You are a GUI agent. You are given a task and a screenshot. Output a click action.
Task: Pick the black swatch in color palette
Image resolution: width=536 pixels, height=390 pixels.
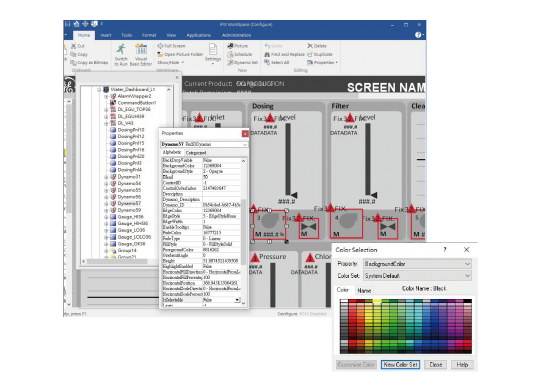point(467,301)
